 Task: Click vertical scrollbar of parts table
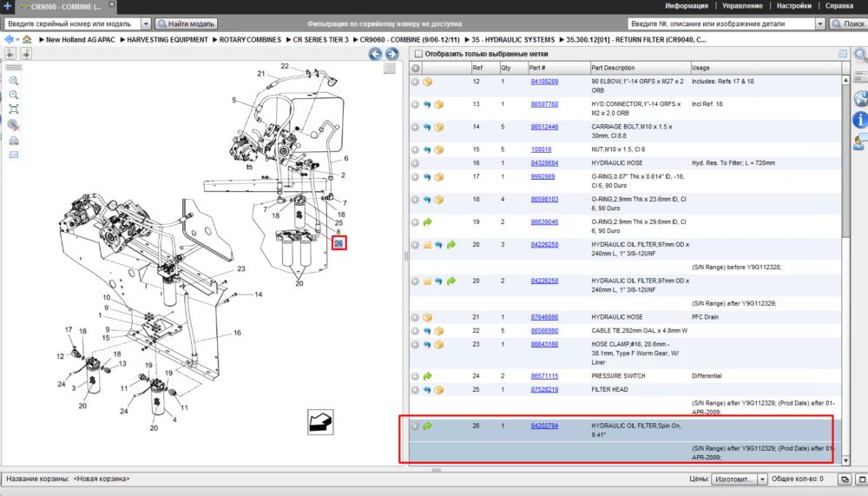(845, 161)
